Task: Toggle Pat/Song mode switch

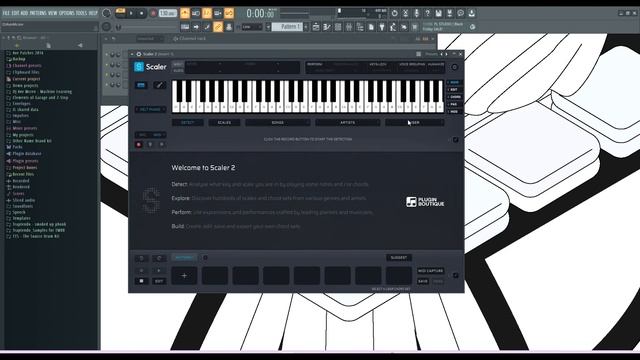Action: point(120,13)
